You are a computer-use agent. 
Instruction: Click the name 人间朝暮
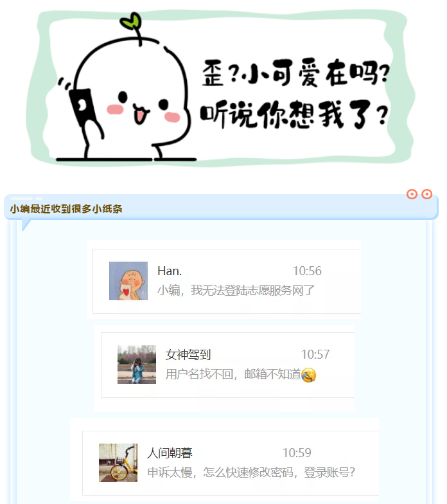pyautogui.click(x=170, y=453)
